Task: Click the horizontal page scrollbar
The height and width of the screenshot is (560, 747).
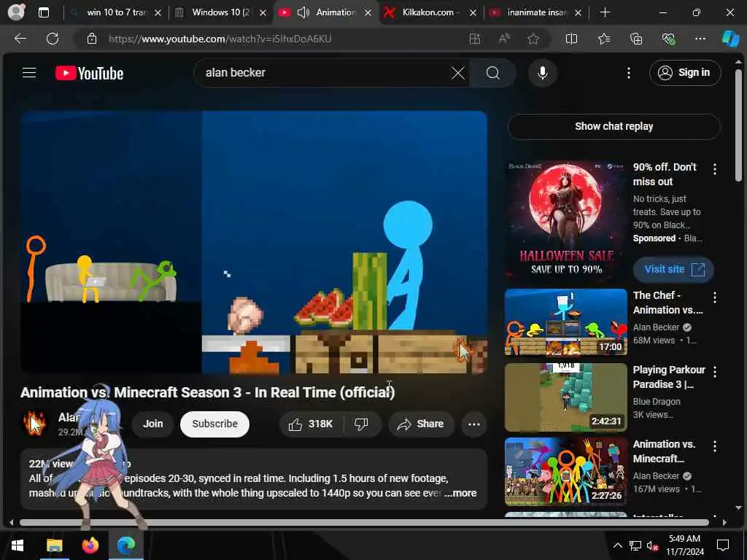Action: (365, 522)
